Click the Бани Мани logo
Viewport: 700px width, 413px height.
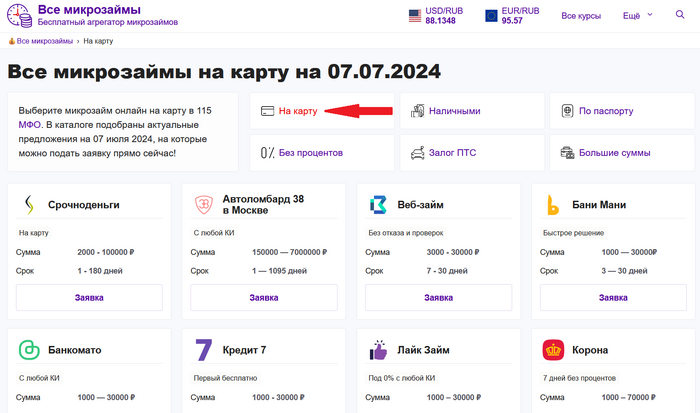pyautogui.click(x=553, y=205)
